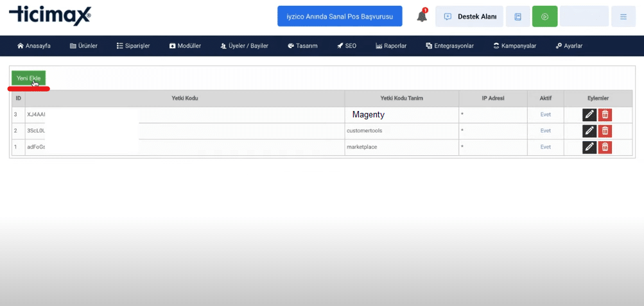644x306 pixels.
Task: Open iyzico Anında Sanal Pos Başvurusu
Action: coord(340,17)
